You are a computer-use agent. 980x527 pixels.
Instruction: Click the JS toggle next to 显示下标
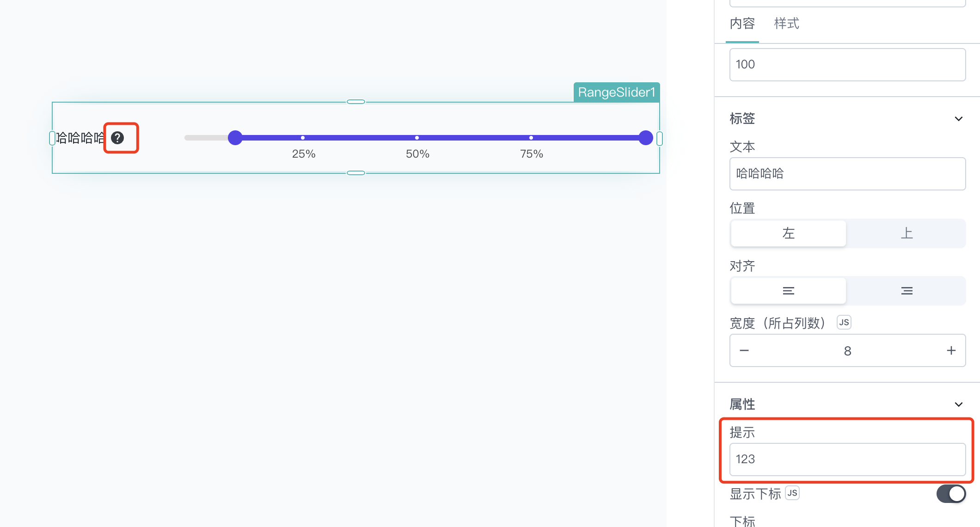pyautogui.click(x=792, y=493)
